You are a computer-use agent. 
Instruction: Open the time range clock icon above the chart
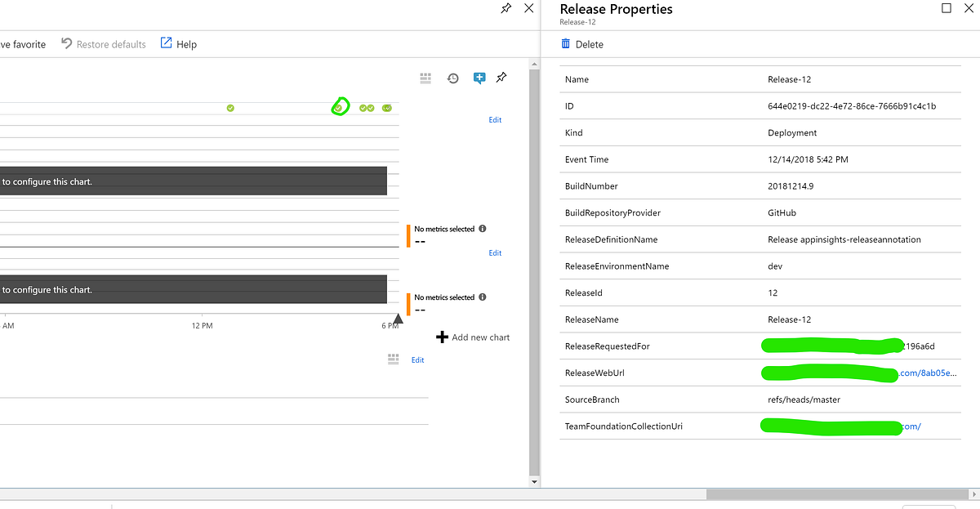(453, 78)
